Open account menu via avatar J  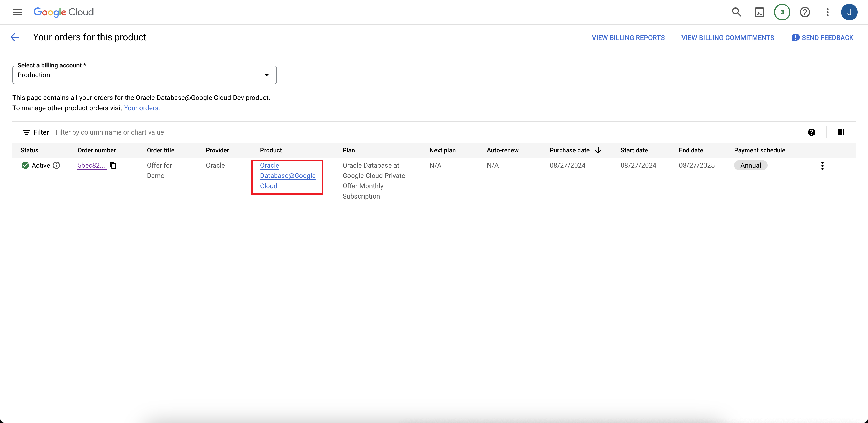pyautogui.click(x=850, y=12)
